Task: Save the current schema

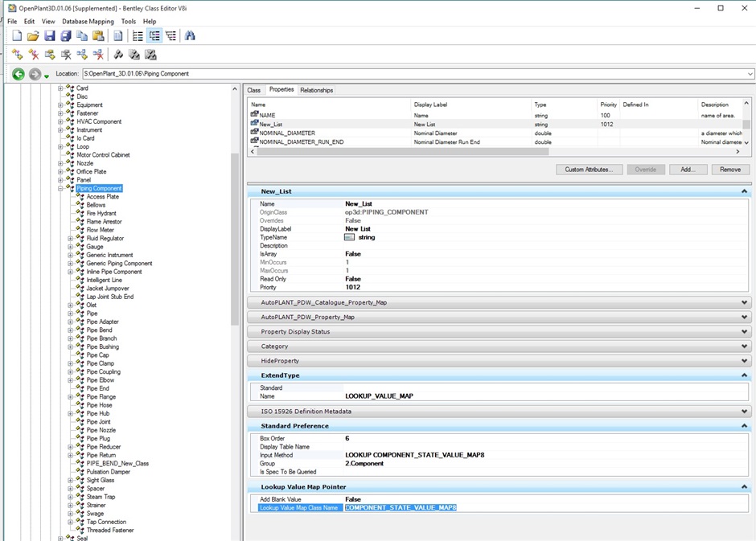Action: click(49, 35)
